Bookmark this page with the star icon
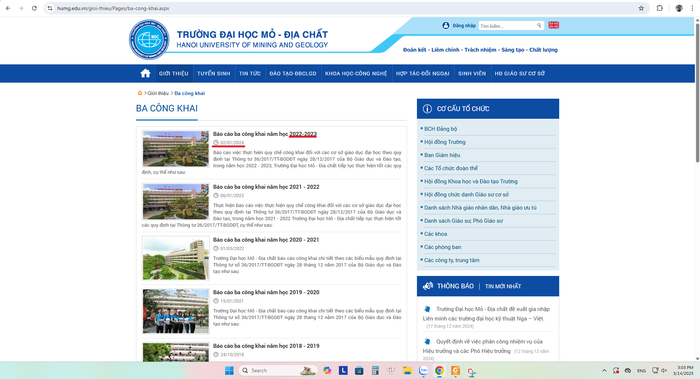Viewport: 700px width, 379px height. (641, 8)
